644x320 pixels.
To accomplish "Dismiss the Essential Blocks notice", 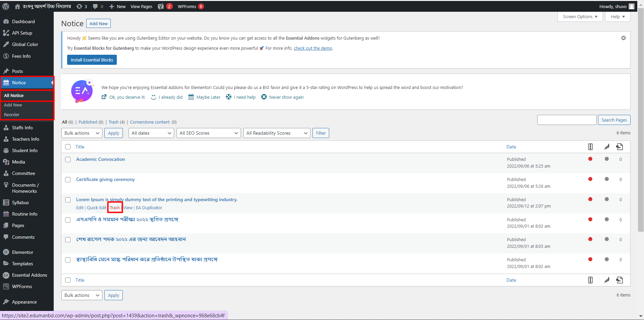I will [623, 38].
